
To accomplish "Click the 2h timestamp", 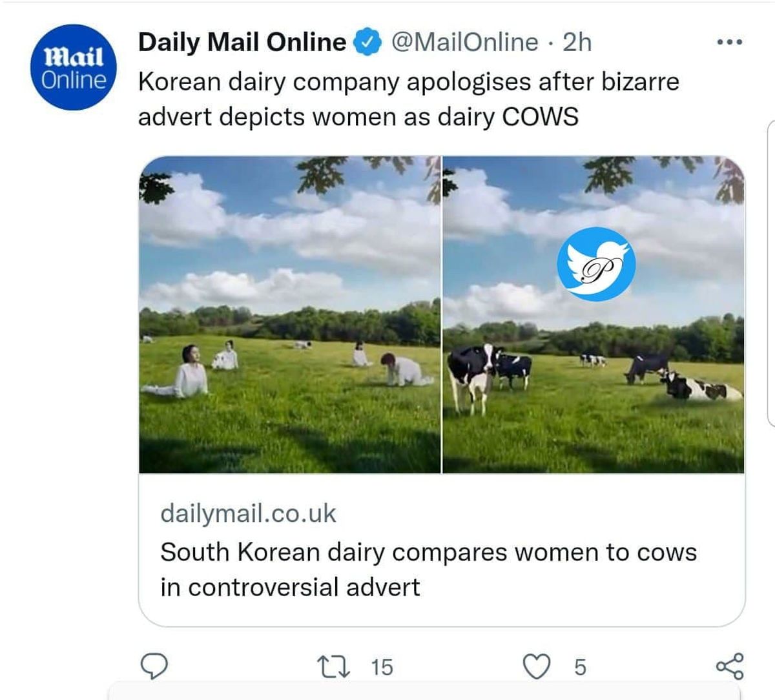I will pos(577,43).
